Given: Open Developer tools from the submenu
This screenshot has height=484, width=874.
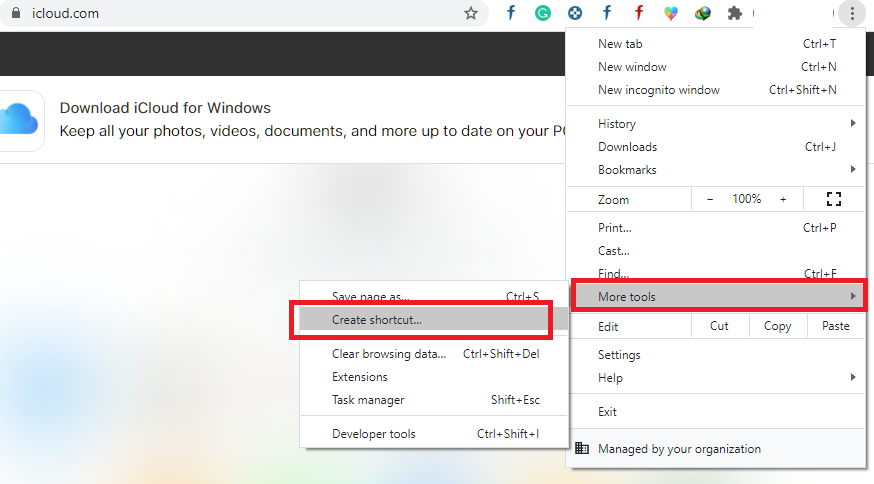Looking at the screenshot, I should click(x=374, y=434).
